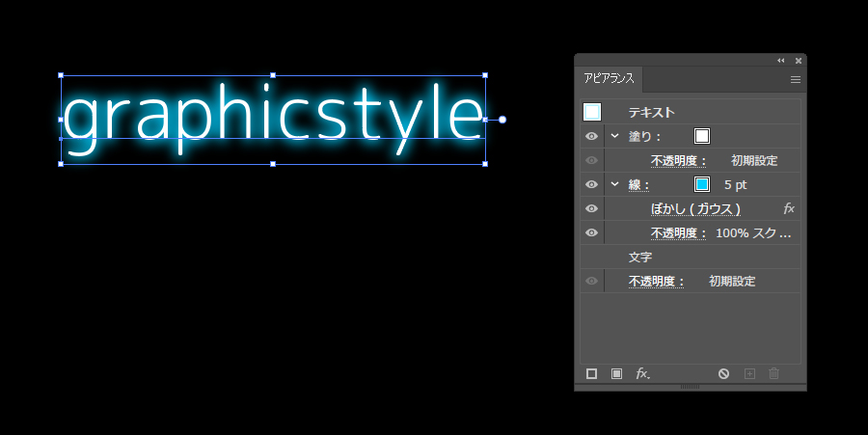Open the cyan stroke color swatch
The width and height of the screenshot is (868, 435).
pos(702,184)
